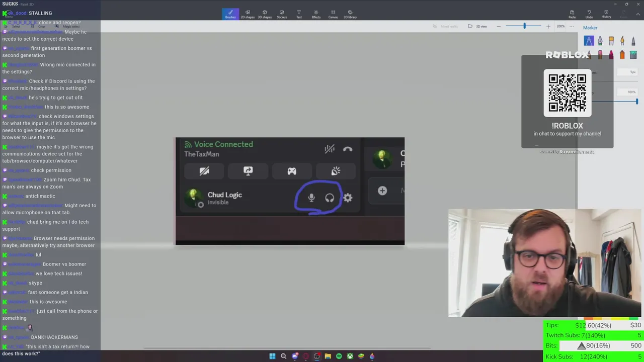Click the Discord disconnect call icon
The height and width of the screenshot is (362, 644).
pyautogui.click(x=348, y=149)
